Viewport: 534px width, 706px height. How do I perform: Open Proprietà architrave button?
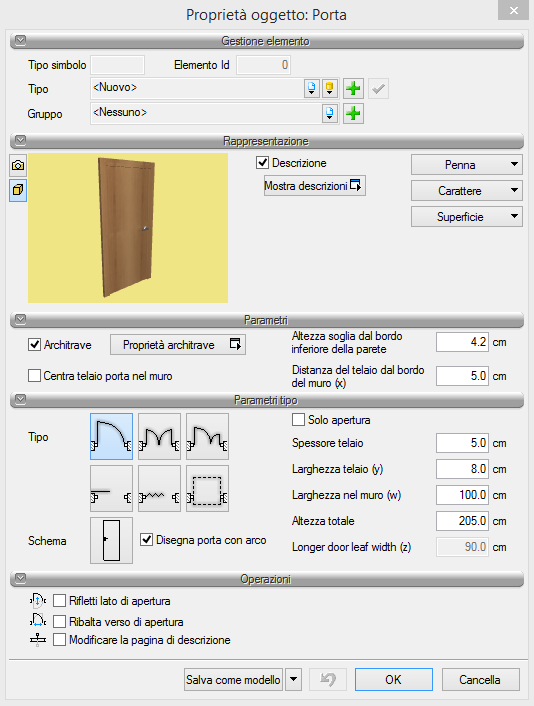(x=178, y=345)
